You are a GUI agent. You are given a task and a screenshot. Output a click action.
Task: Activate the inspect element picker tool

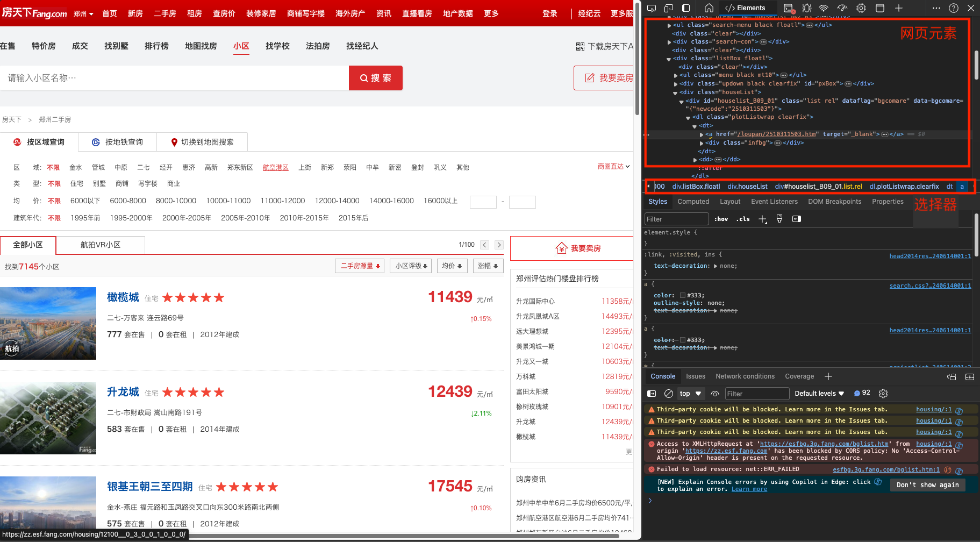pos(651,8)
